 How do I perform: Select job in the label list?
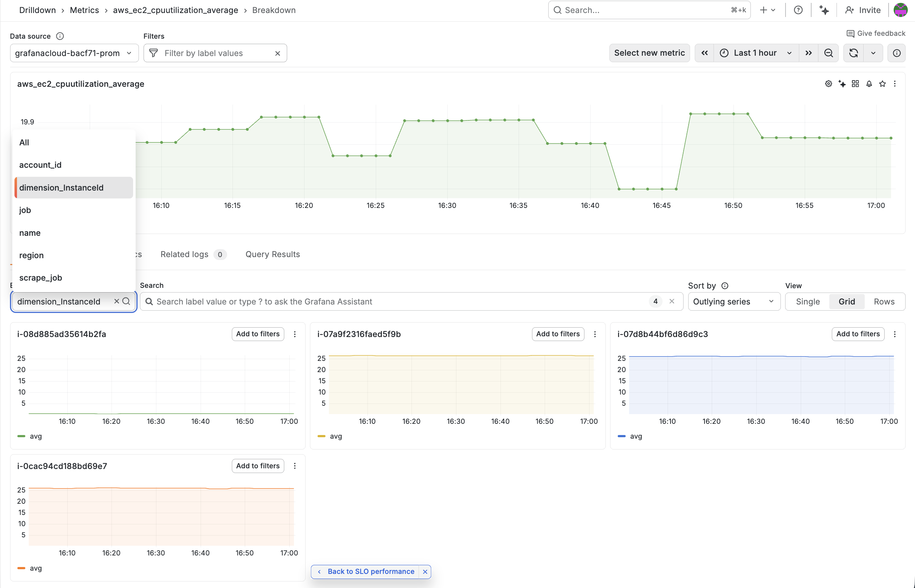click(74, 210)
